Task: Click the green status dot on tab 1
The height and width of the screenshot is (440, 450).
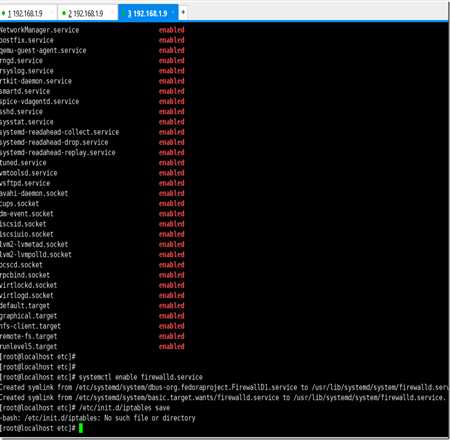Action: 3,13
